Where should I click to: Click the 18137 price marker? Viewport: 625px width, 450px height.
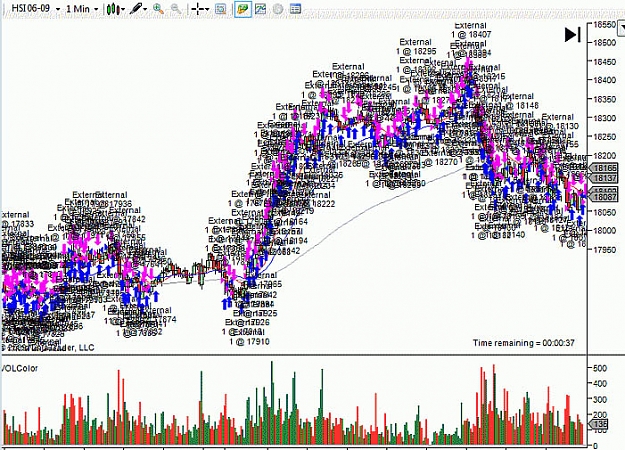[603, 178]
